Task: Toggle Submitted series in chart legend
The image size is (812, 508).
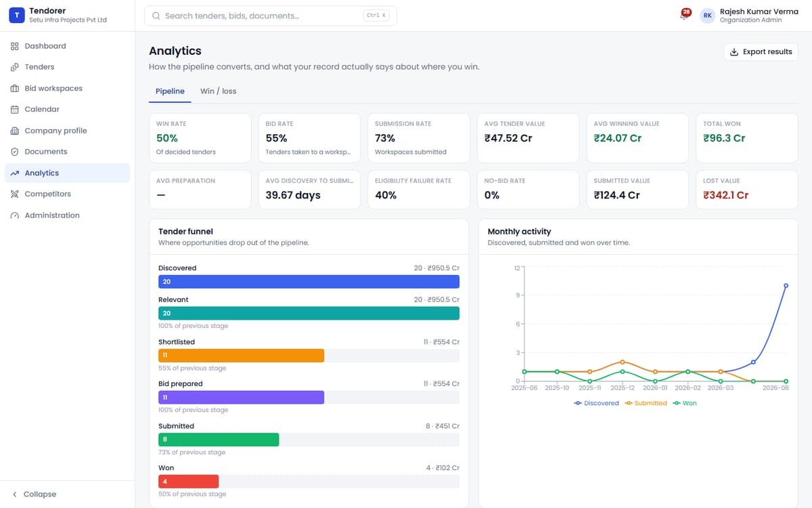Action: (x=646, y=403)
